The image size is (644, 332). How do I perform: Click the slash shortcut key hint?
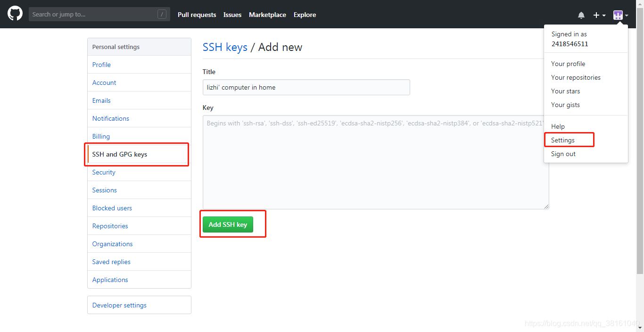(162, 14)
